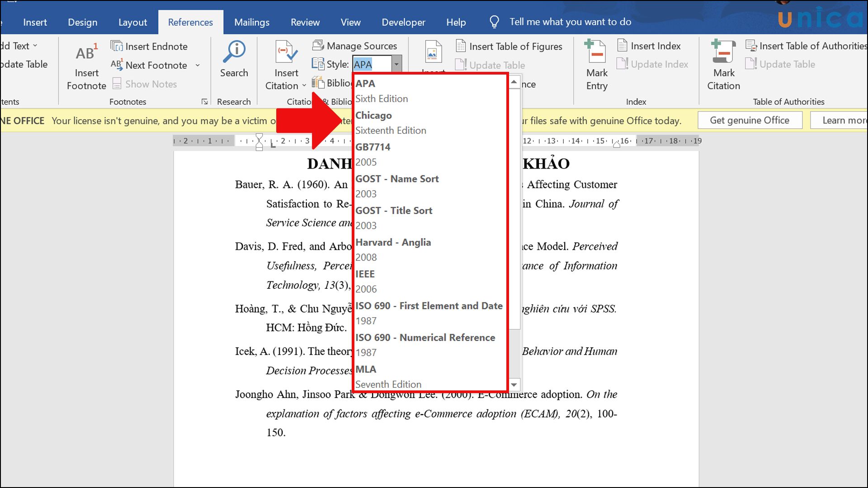Expand the citation Style dropdown
Viewport: 868px width, 488px height.
396,64
